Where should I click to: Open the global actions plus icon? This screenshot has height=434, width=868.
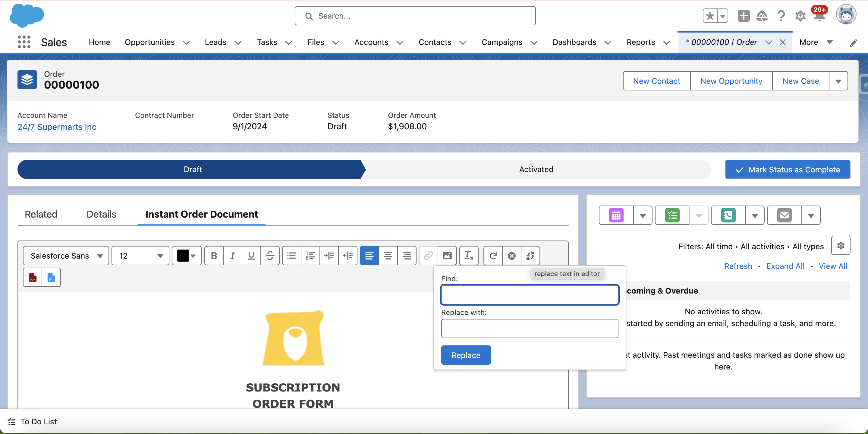click(743, 16)
